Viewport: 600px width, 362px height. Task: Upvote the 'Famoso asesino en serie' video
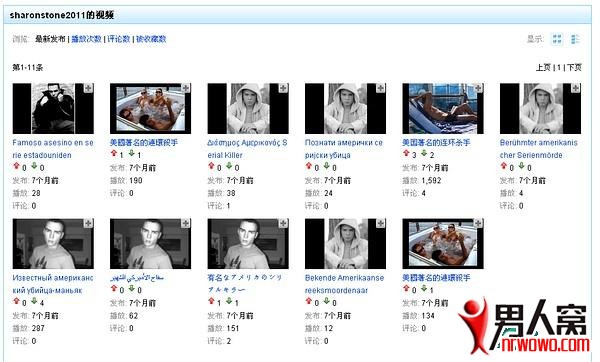(x=16, y=166)
